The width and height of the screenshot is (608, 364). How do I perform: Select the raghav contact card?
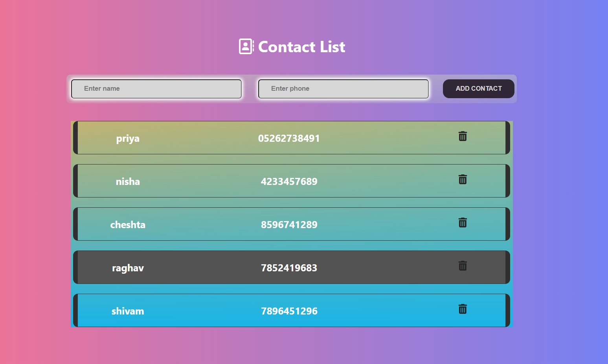236,267
